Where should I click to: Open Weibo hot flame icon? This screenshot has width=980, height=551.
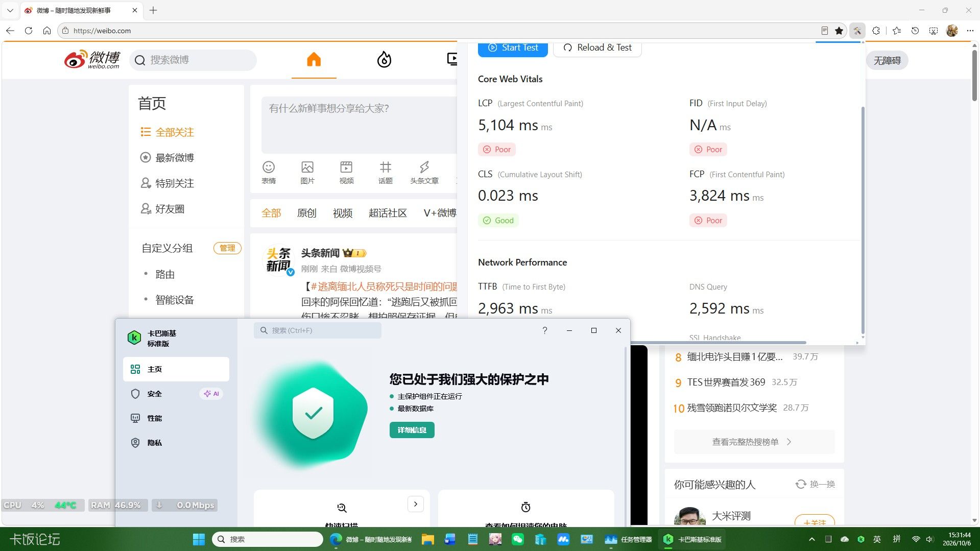[384, 60]
